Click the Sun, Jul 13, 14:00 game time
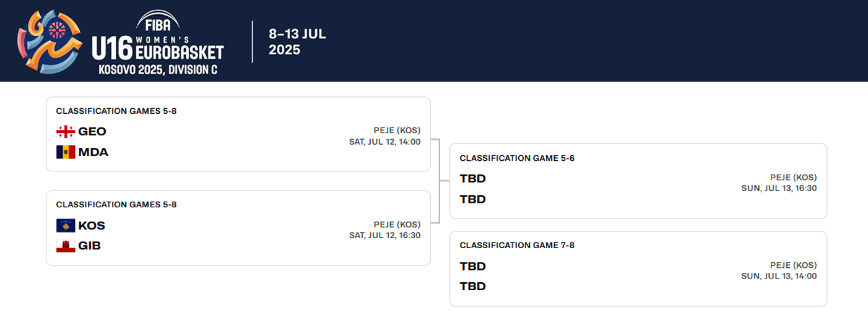The height and width of the screenshot is (323, 868). point(779,276)
